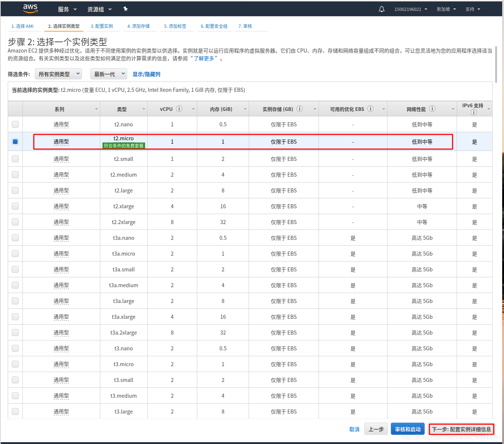Open the pin shortcuts icon
Screen dimensions: 504x444
point(125,9)
